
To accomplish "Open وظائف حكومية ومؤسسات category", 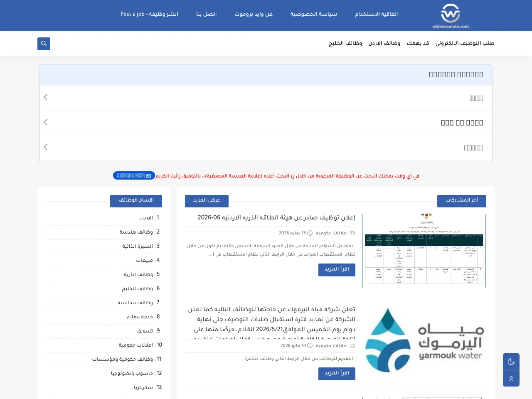I will pos(123,360).
